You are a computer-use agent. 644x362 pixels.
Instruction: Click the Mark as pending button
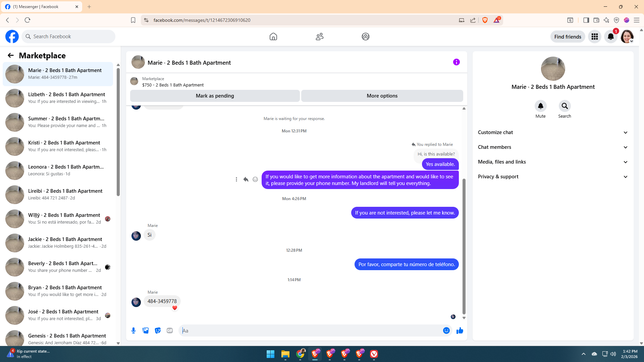215,96
